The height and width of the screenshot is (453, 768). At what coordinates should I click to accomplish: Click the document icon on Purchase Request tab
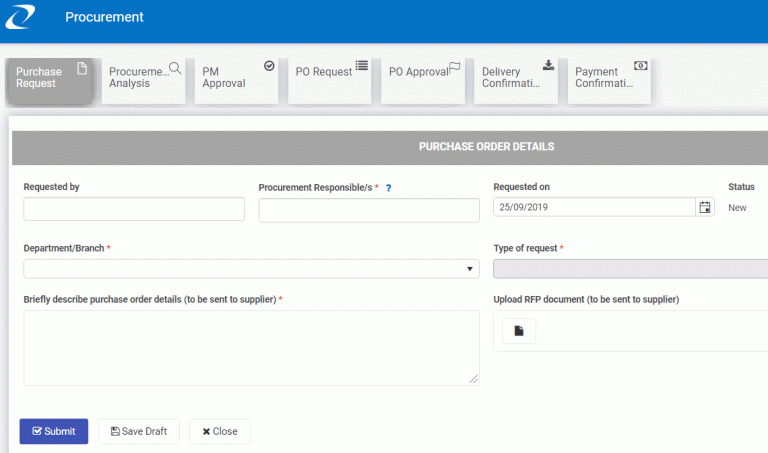(82, 68)
